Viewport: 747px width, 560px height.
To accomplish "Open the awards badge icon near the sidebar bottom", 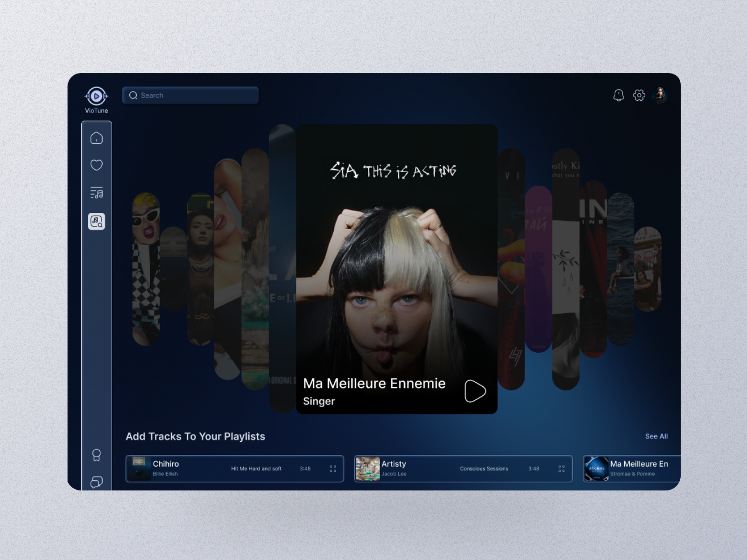I will coord(96,455).
